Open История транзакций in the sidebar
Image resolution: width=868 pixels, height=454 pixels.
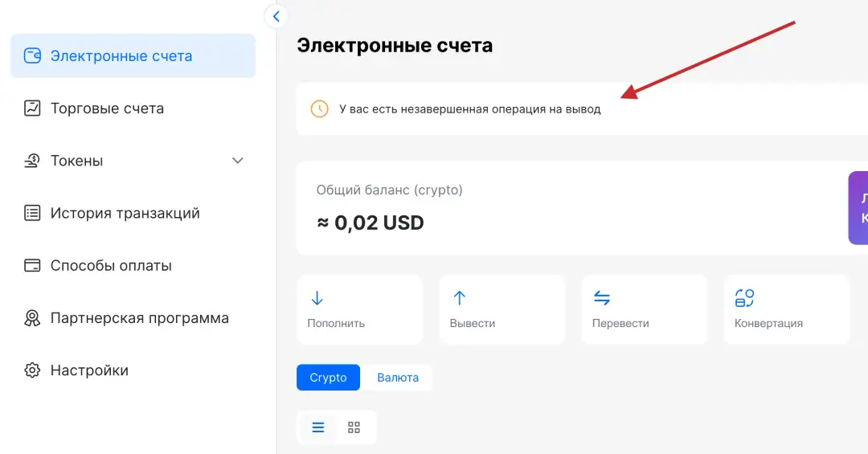(x=125, y=213)
